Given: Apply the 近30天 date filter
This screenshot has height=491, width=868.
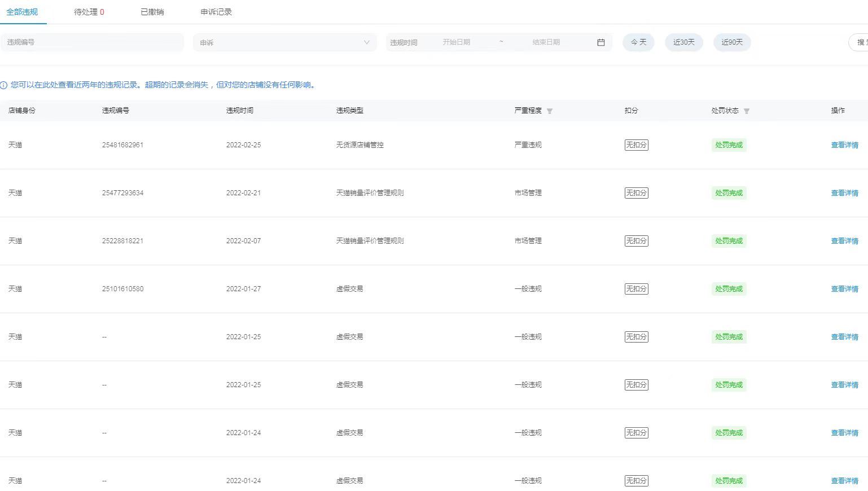Looking at the screenshot, I should [x=683, y=42].
